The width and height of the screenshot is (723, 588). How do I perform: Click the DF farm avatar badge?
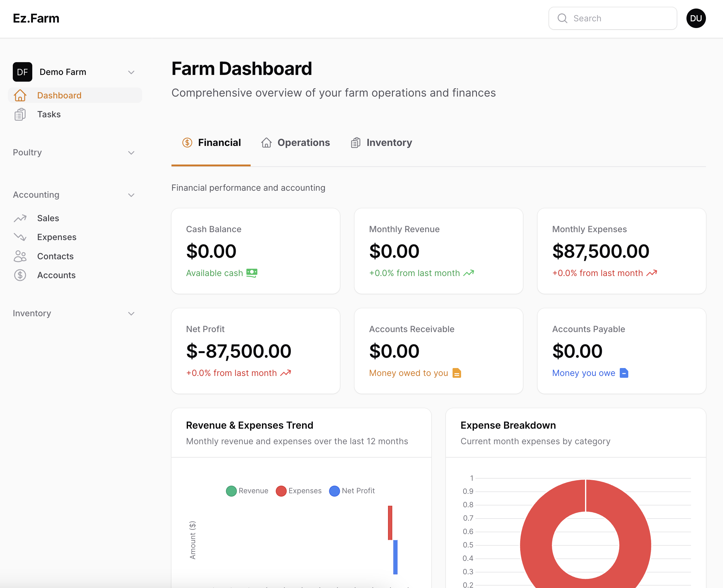pyautogui.click(x=22, y=72)
